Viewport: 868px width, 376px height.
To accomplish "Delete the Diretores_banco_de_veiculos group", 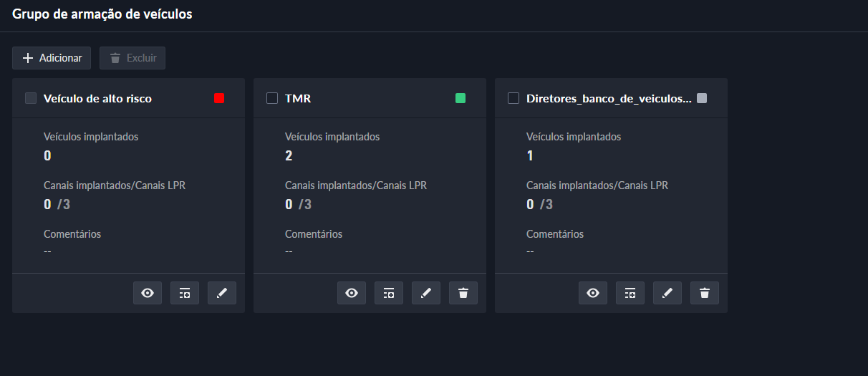I will pyautogui.click(x=705, y=293).
